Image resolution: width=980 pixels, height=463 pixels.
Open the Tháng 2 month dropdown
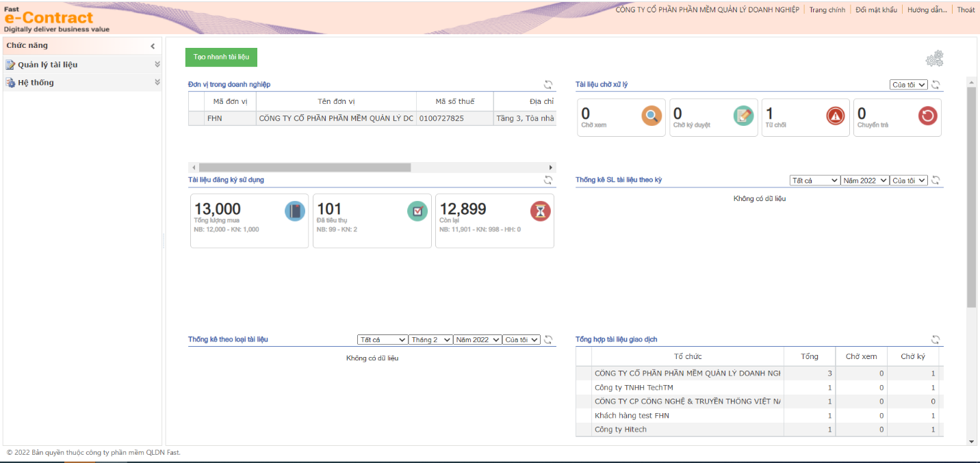point(430,340)
